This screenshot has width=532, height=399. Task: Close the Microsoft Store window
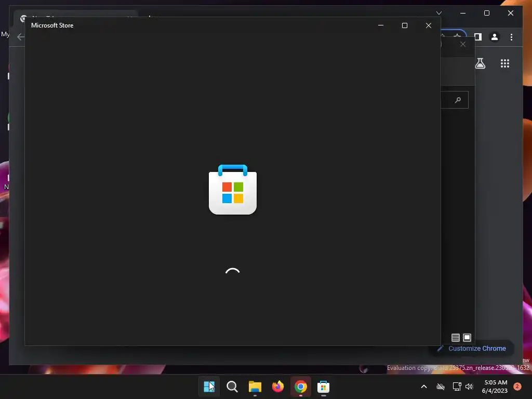point(429,25)
